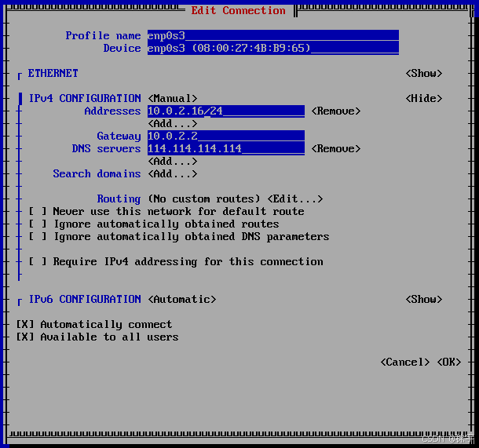The width and height of the screenshot is (479, 448).
Task: Toggle Never use this network for default route
Action: pos(166,212)
